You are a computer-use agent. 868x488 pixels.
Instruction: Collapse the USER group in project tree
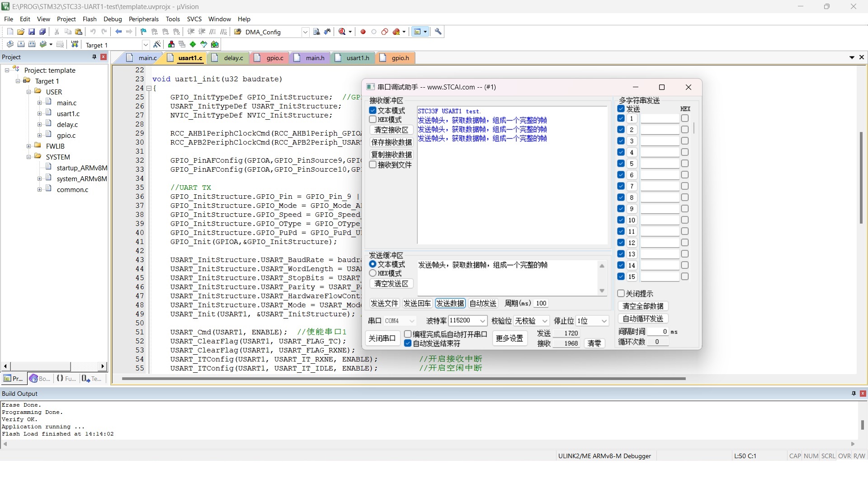(28, 92)
